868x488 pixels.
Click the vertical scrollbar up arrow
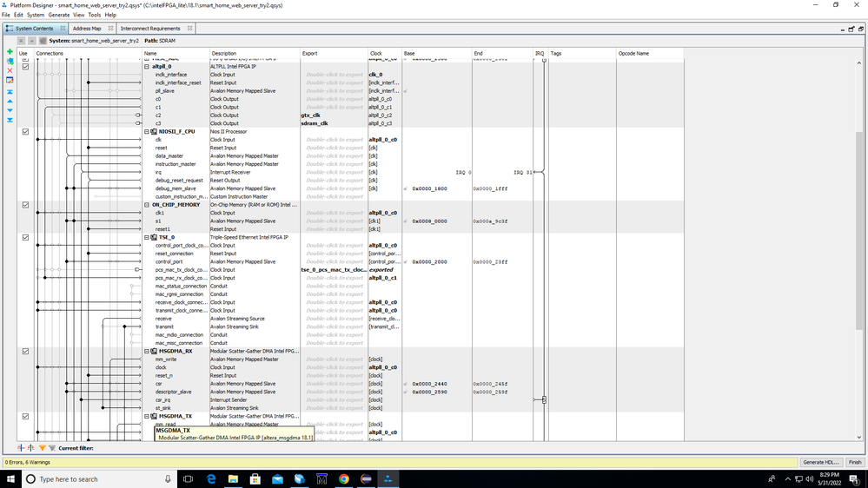point(859,63)
